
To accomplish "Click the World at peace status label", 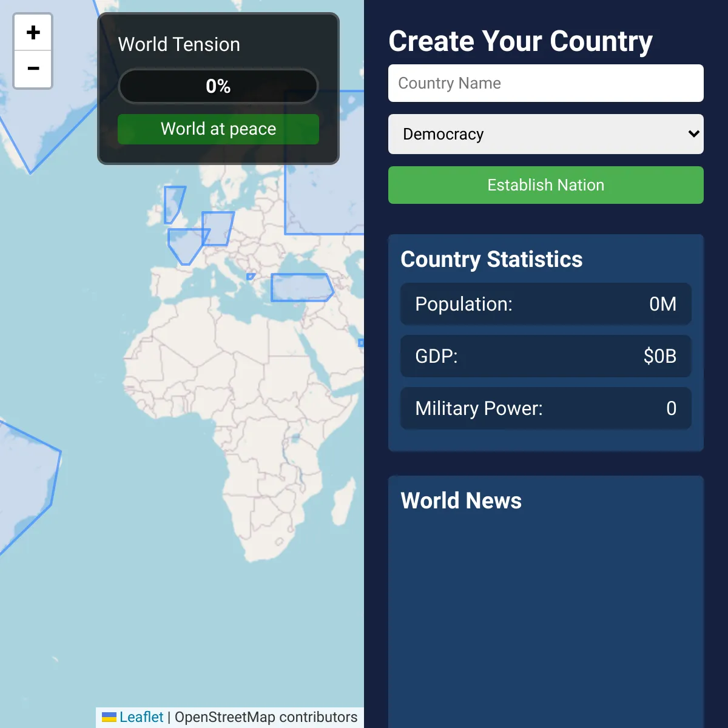I will [x=218, y=129].
